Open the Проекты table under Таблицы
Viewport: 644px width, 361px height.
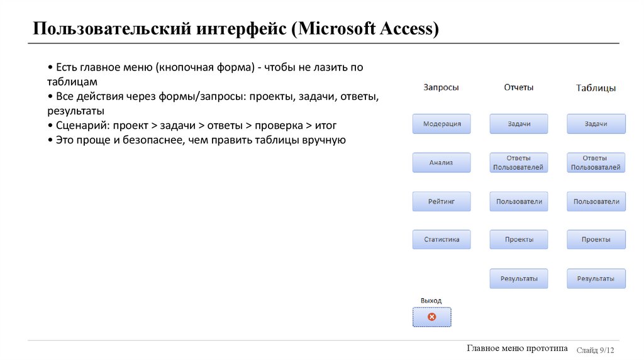pos(596,240)
